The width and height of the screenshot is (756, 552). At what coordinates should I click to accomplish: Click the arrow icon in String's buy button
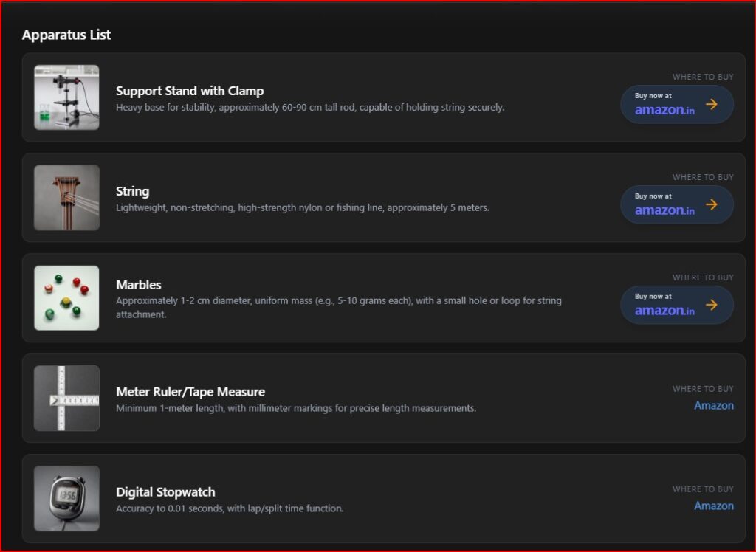712,204
